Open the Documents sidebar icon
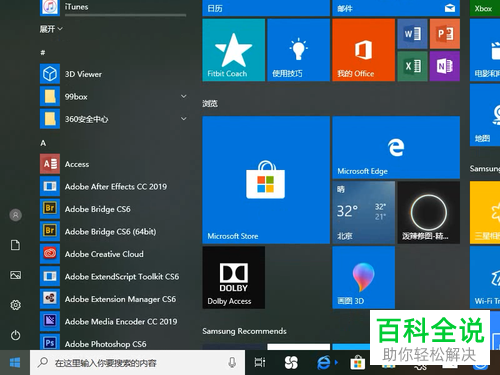Viewport: 500px width, 375px height. click(15, 245)
